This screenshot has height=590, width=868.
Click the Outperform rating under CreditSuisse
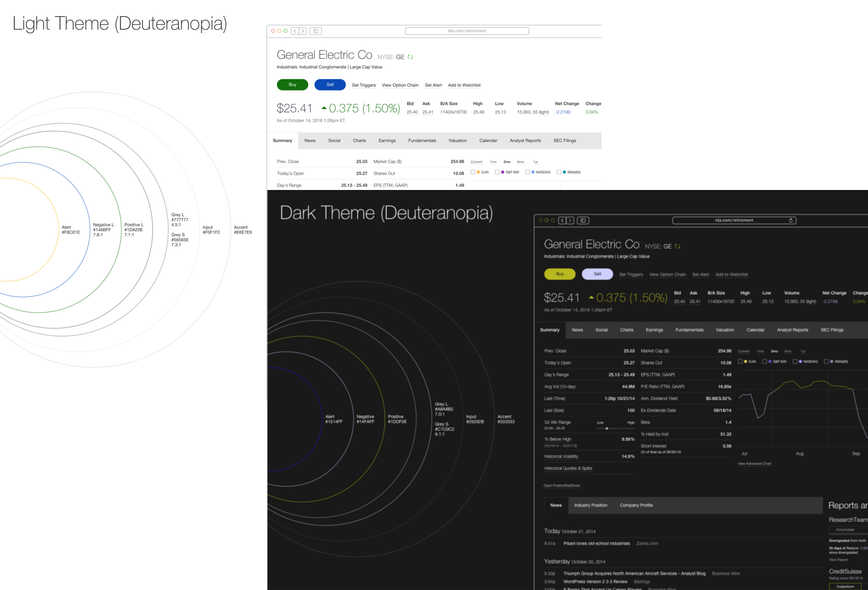845,587
